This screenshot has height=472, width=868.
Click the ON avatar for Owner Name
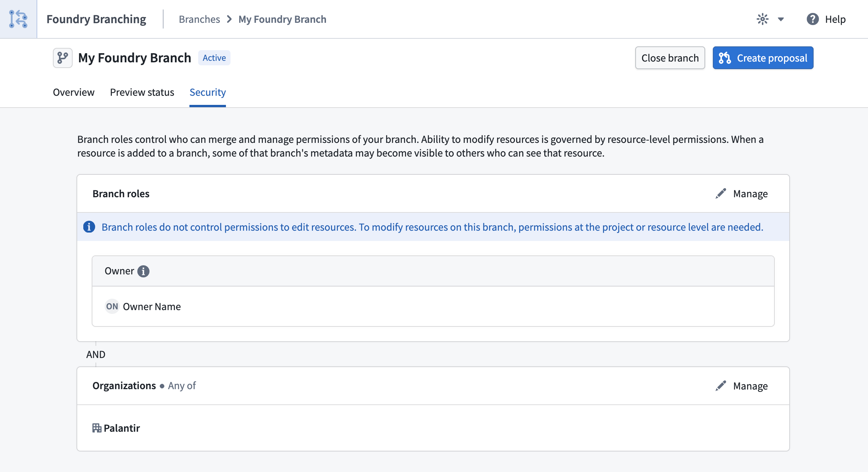click(x=112, y=306)
